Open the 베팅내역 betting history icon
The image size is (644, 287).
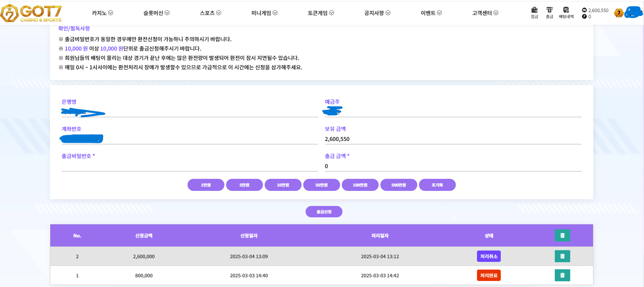(x=566, y=12)
